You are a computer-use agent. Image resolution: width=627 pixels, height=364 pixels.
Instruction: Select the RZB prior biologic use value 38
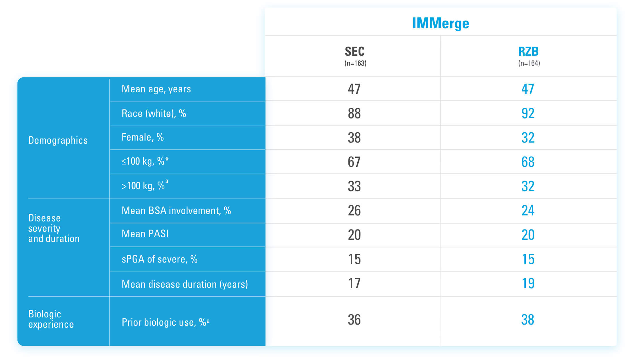(x=527, y=320)
